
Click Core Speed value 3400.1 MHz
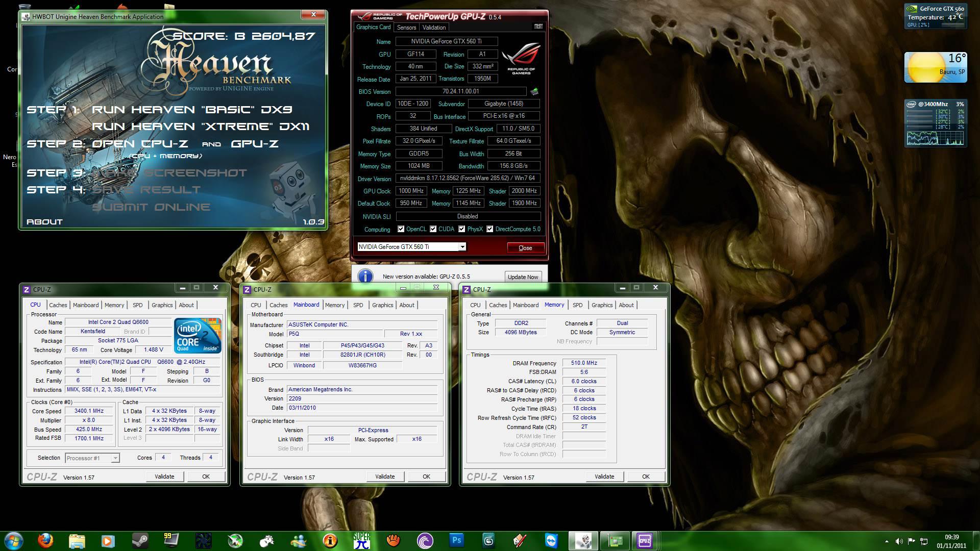click(89, 411)
